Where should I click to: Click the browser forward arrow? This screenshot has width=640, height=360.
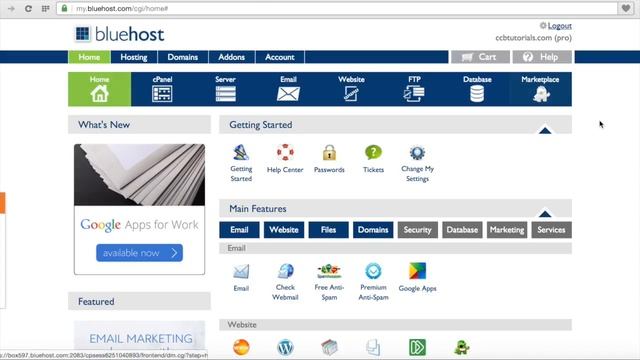[11, 9]
